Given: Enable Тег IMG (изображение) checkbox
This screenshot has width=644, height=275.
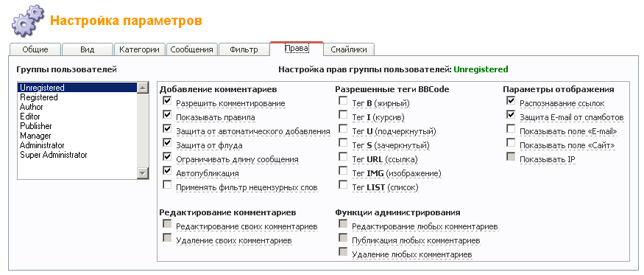Looking at the screenshot, I should (343, 171).
